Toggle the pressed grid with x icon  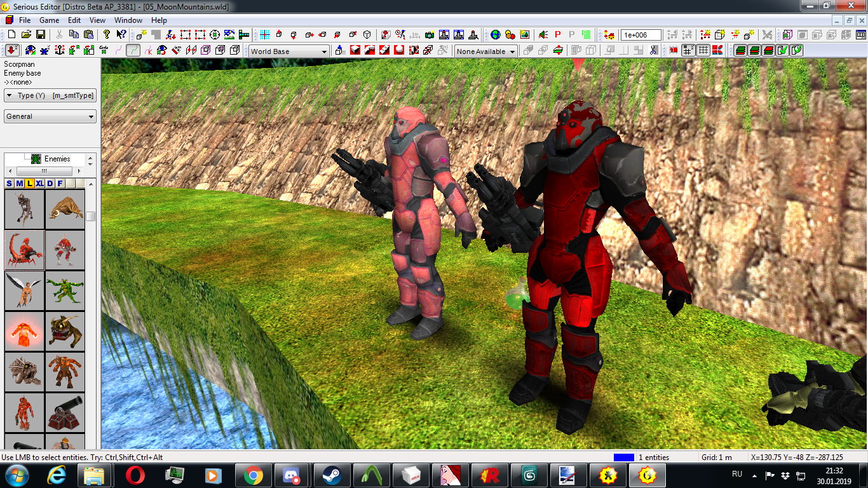688,50
